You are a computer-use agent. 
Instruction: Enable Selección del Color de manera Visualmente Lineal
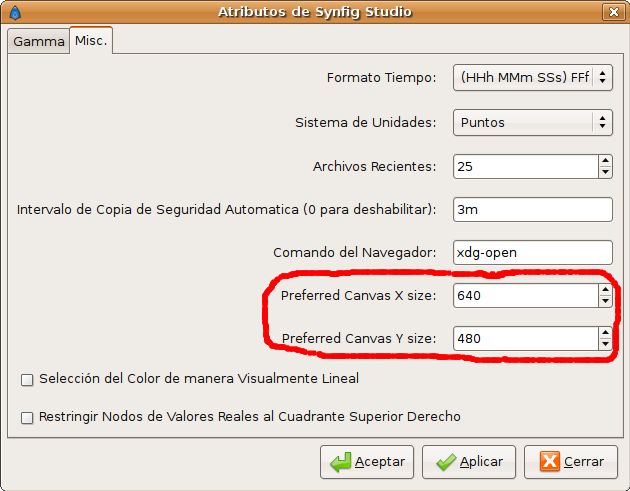point(27,380)
